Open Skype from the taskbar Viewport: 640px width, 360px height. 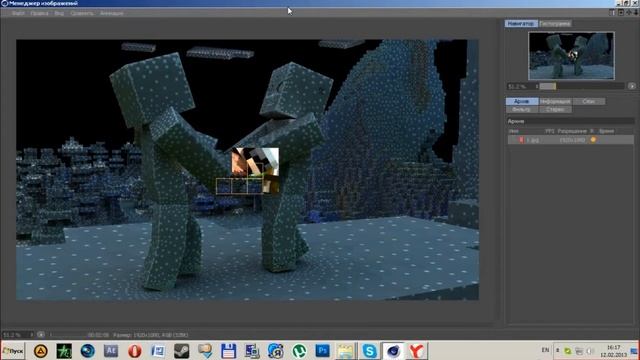[x=369, y=351]
